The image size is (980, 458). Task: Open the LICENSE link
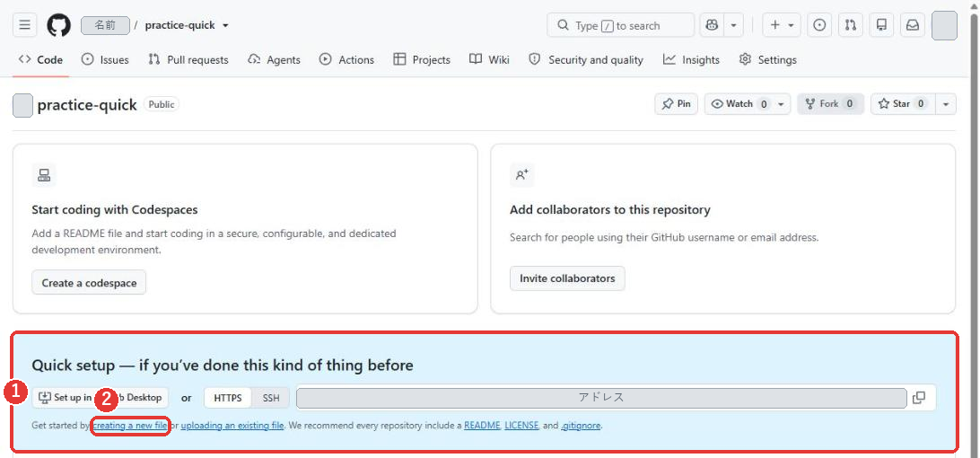click(x=522, y=426)
